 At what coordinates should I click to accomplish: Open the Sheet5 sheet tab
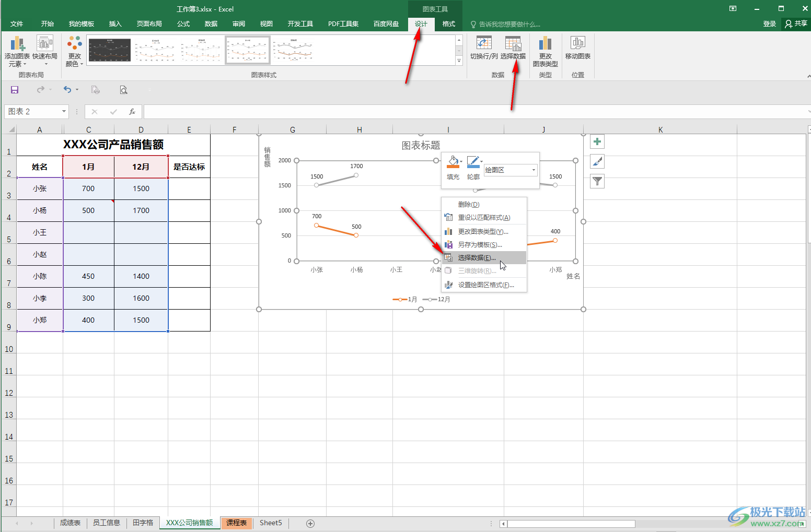[x=271, y=523]
